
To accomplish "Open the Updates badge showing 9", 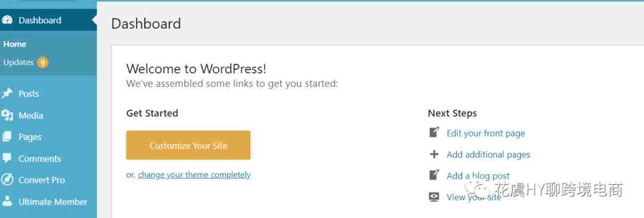I will (42, 63).
